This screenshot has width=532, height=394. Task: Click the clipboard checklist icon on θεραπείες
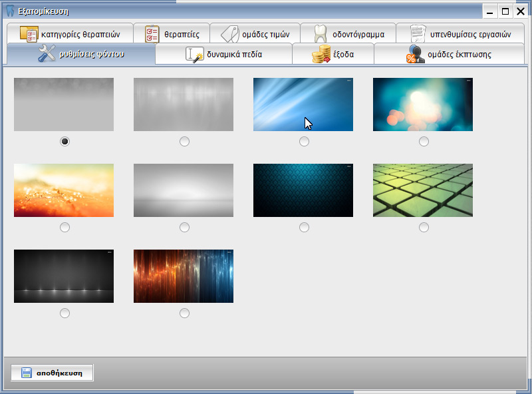152,34
